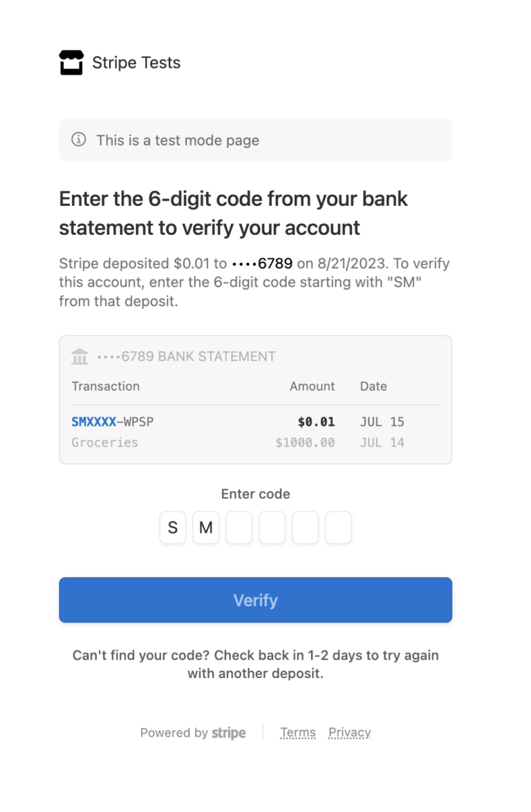Open the Privacy link

coord(350,733)
